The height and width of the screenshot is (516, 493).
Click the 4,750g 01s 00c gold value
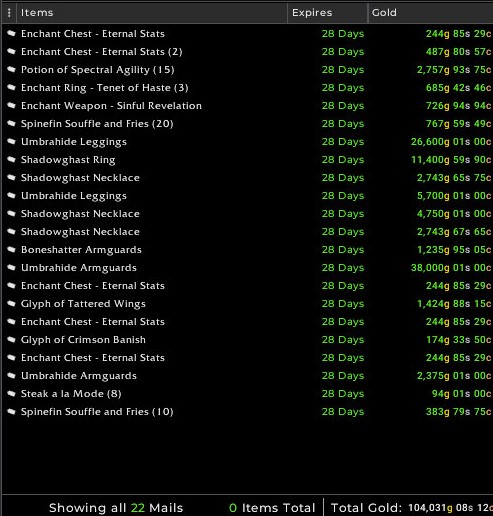click(x=454, y=214)
